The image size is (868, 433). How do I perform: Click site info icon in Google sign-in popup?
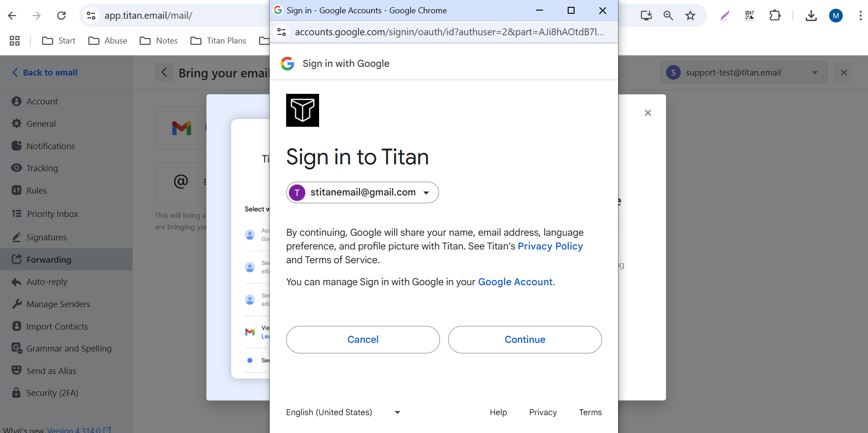click(282, 32)
